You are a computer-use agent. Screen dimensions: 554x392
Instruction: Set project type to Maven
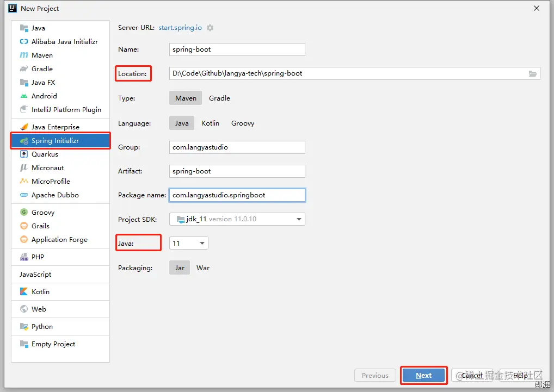(x=186, y=98)
